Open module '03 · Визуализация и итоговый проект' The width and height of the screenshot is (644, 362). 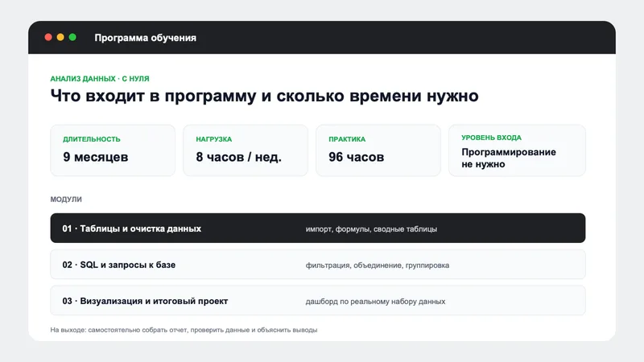click(318, 300)
